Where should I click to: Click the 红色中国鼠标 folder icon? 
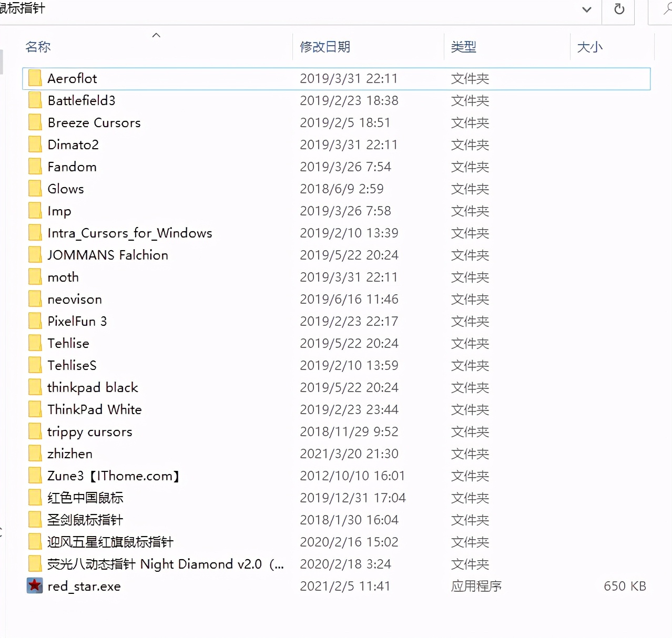pos(35,498)
